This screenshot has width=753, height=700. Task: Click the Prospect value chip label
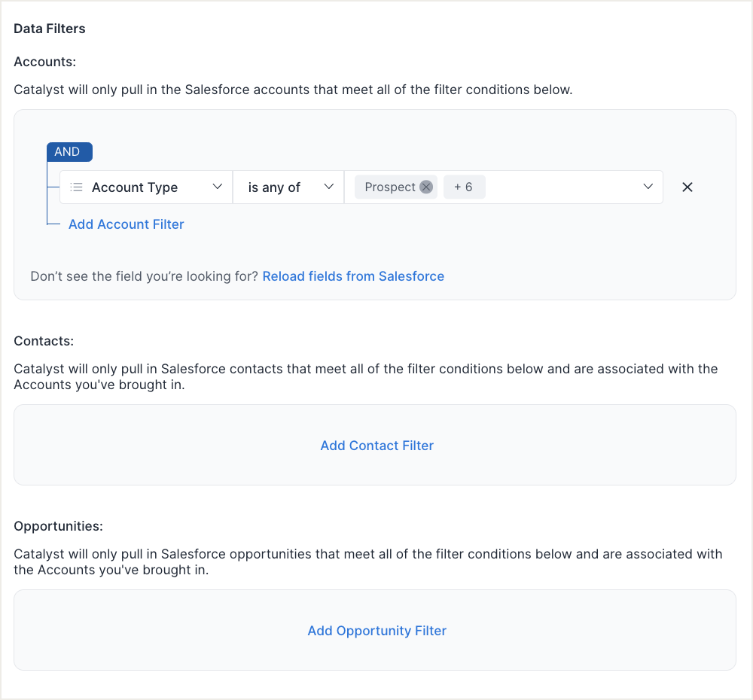389,187
